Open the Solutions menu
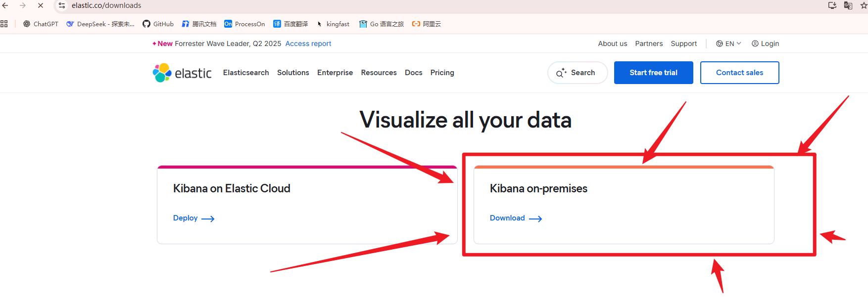868x307 pixels. pyautogui.click(x=293, y=73)
